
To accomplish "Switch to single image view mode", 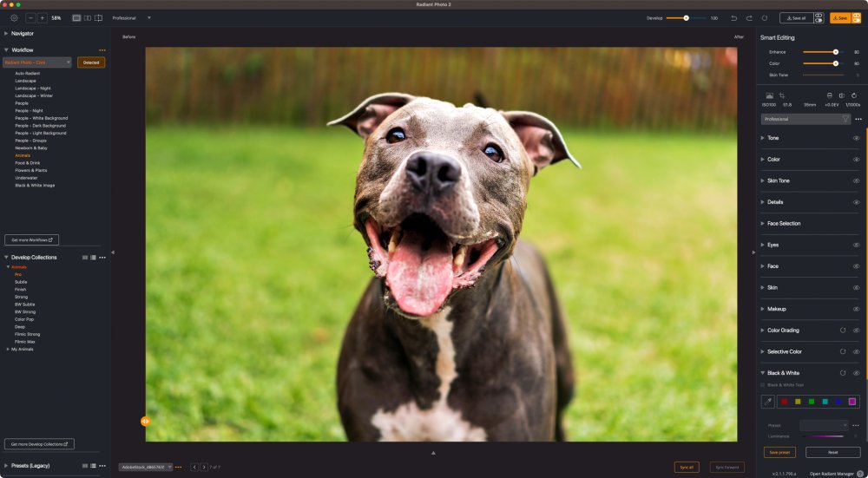I will (x=76, y=17).
